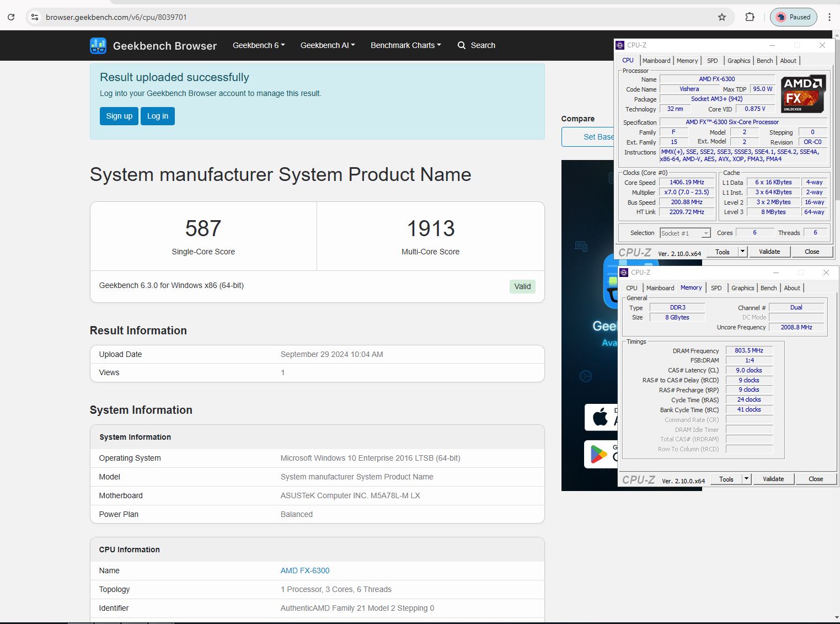Click the Upload Date September 29 2024 value
Screen dimensions: 840x624
[331, 354]
